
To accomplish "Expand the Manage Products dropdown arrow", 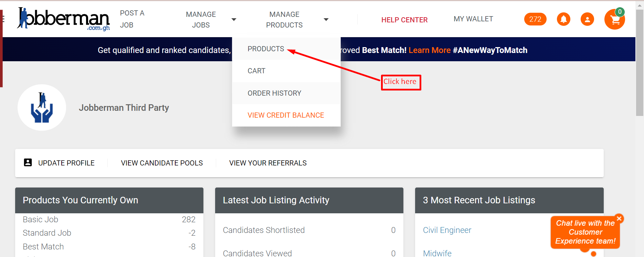I will [x=326, y=20].
